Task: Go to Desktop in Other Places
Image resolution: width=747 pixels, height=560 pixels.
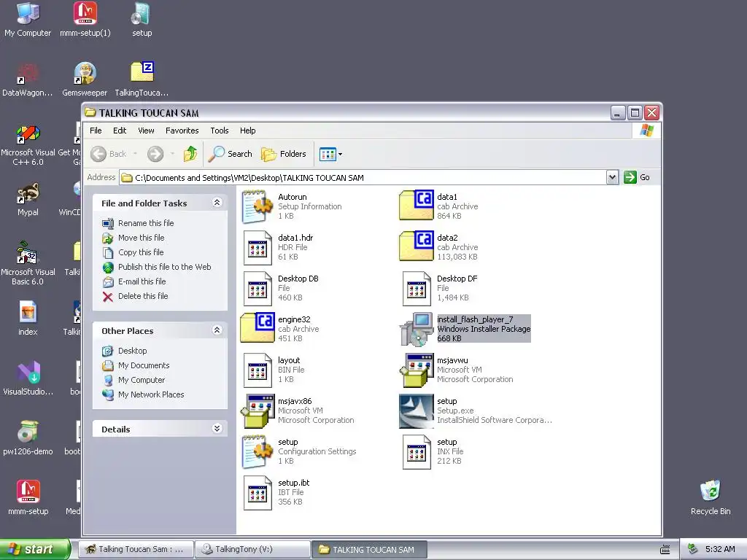Action: click(133, 351)
